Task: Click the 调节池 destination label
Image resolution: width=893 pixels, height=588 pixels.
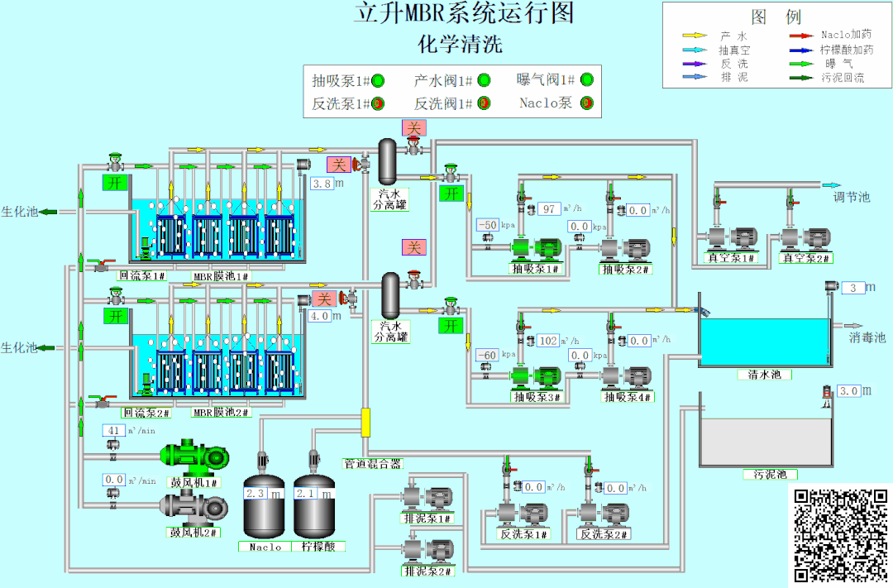Action: tap(852, 197)
